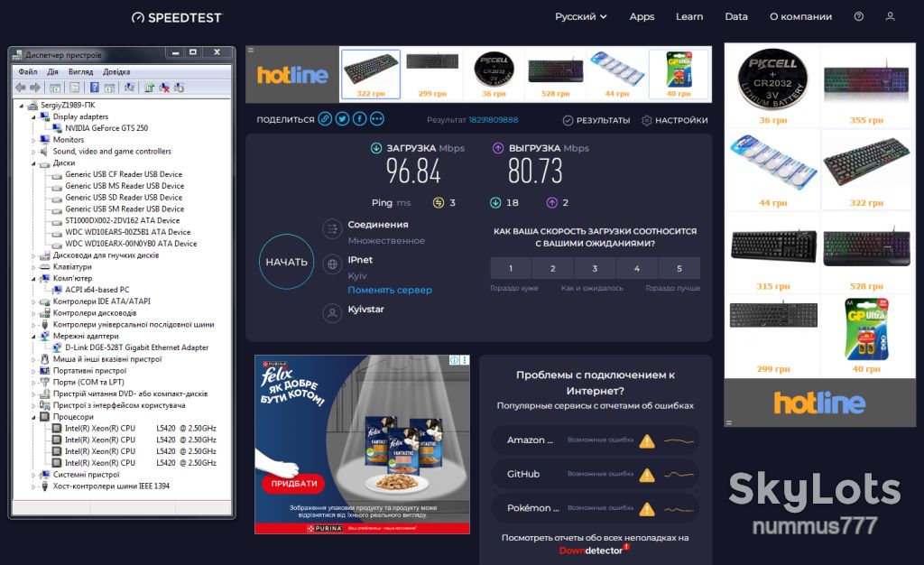Open the Довідка menu
Image resolution: width=924 pixels, height=565 pixels.
[x=116, y=72]
